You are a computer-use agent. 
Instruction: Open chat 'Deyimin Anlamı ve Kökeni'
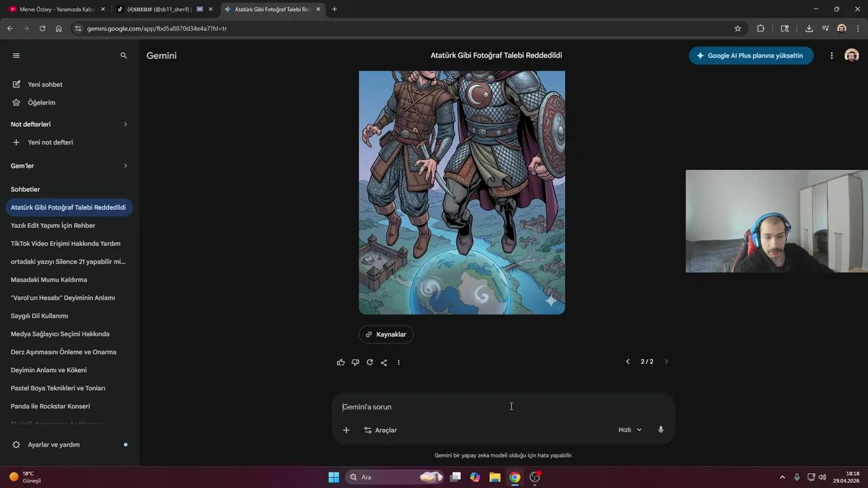click(68, 370)
